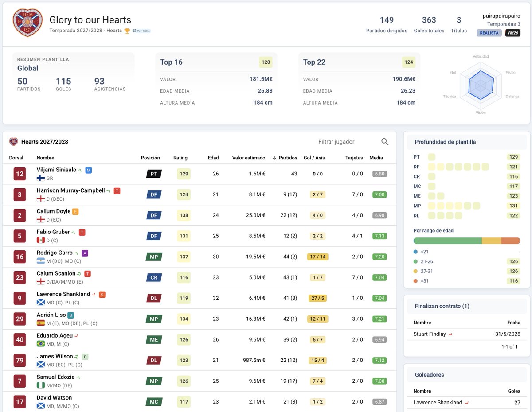Sort table by Rating column header

coord(180,158)
